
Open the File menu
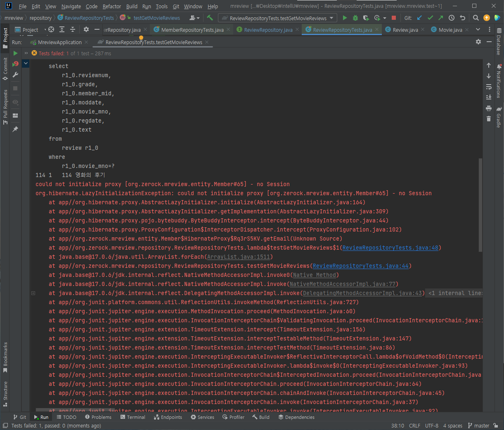tap(23, 6)
